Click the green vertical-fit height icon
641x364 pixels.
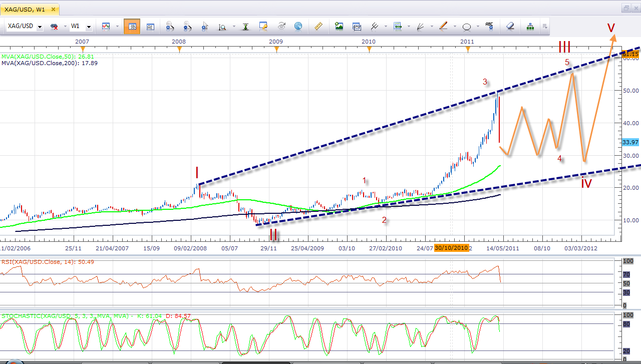pyautogui.click(x=245, y=27)
